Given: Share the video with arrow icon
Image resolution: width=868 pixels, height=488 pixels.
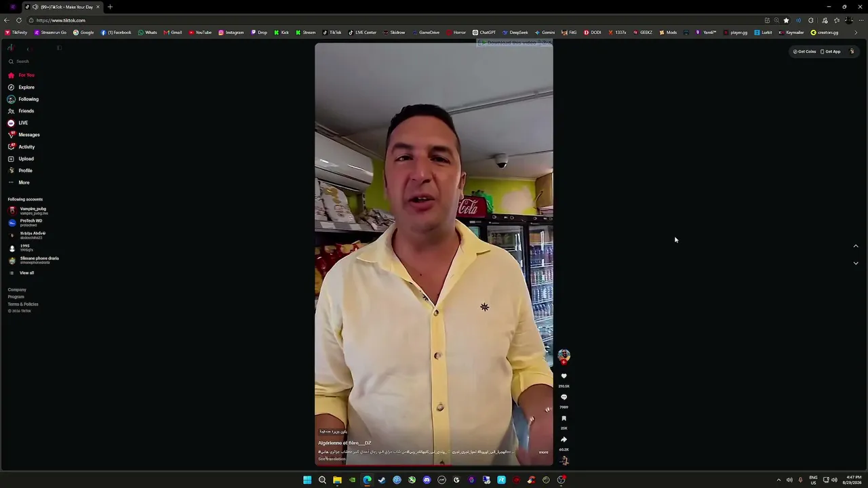Looking at the screenshot, I should (x=564, y=439).
